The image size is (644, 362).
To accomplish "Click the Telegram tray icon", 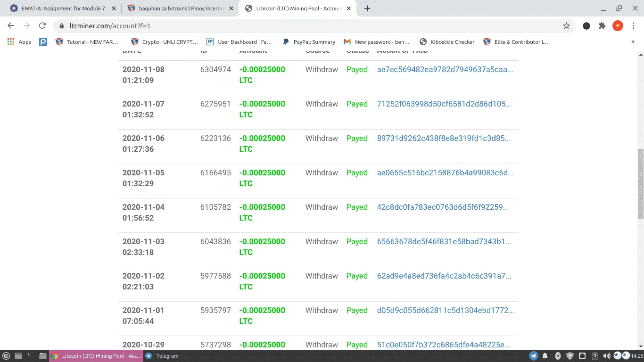I will [x=533, y=356].
